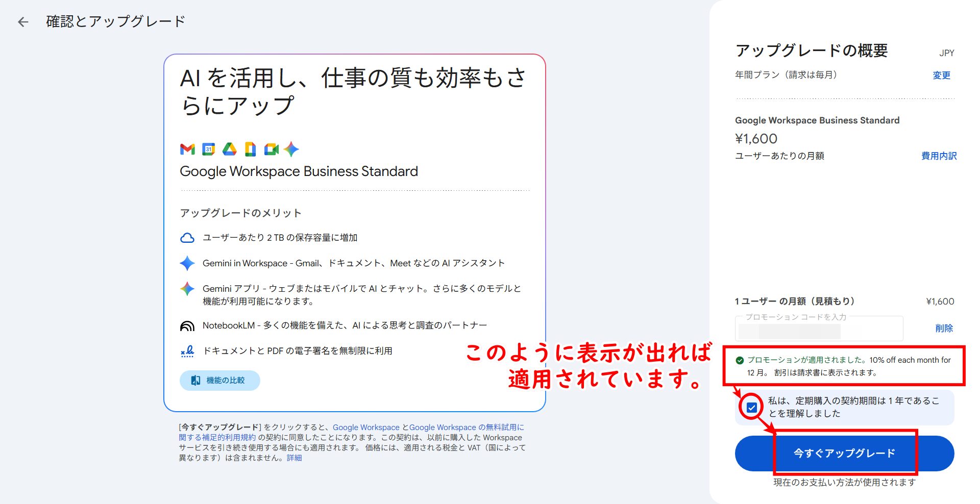Click the Google Meet icon

271,149
